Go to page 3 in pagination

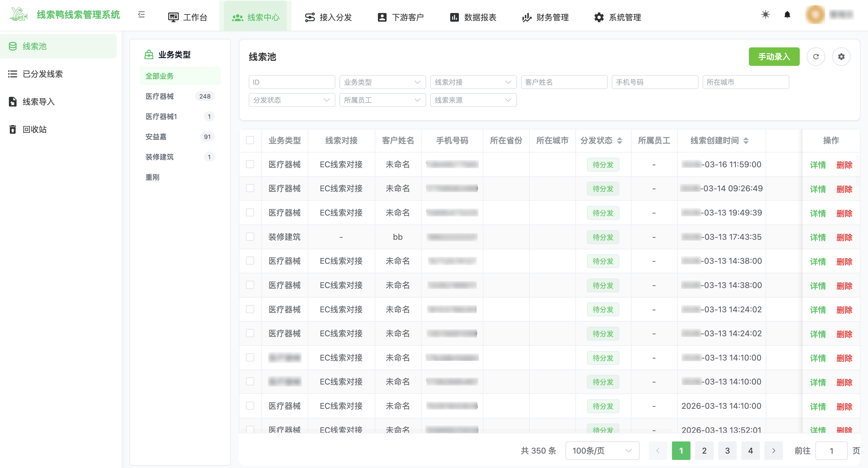[727, 450]
